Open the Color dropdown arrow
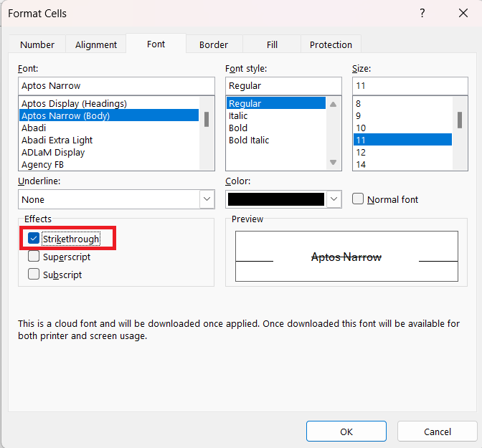The width and height of the screenshot is (482, 448). (x=334, y=199)
